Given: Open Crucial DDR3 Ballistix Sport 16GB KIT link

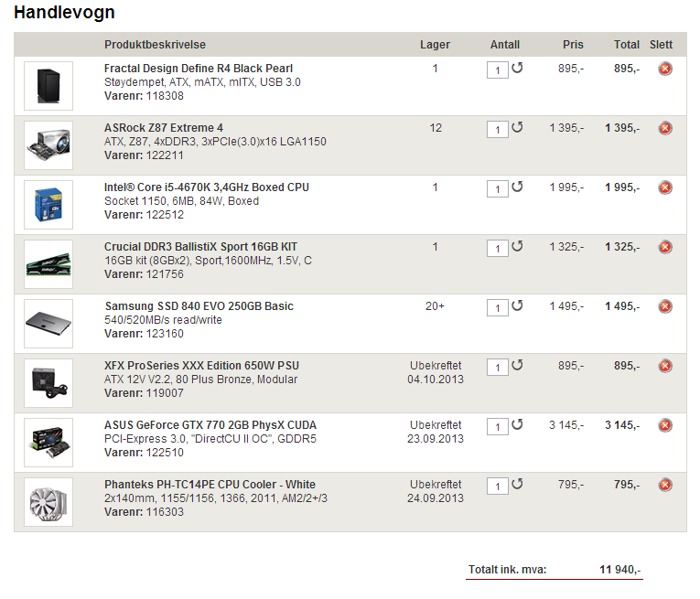Looking at the screenshot, I should (200, 247).
